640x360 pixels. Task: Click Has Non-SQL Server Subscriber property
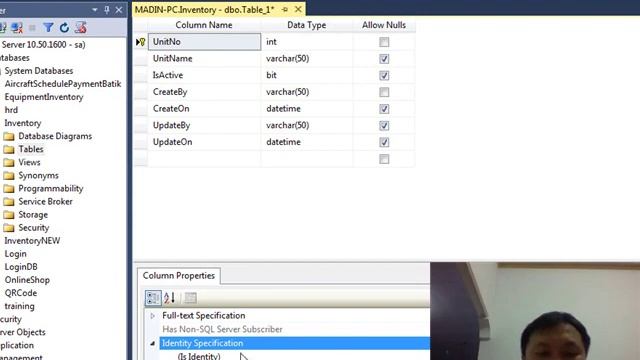coord(222,329)
